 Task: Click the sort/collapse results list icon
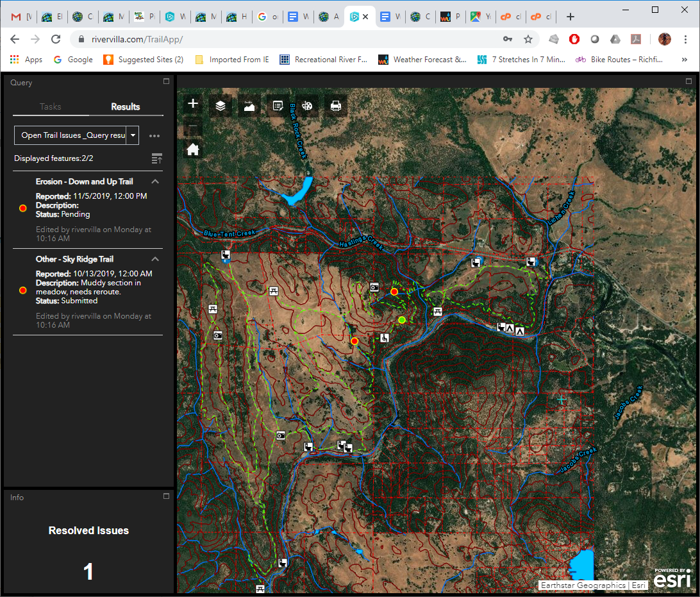[x=156, y=158]
